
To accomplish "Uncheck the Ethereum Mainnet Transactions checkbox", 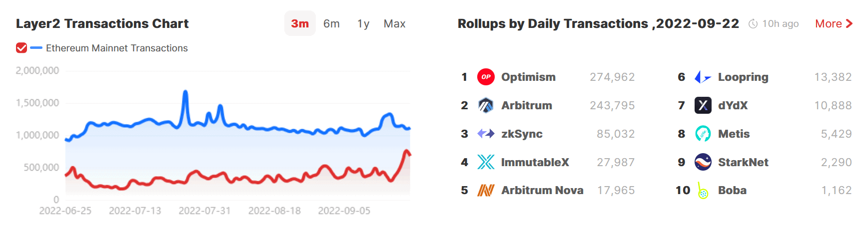I will tap(21, 48).
